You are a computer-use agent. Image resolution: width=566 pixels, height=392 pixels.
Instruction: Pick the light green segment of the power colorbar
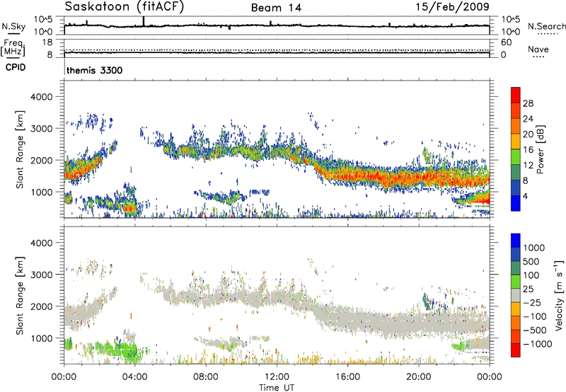click(x=516, y=157)
